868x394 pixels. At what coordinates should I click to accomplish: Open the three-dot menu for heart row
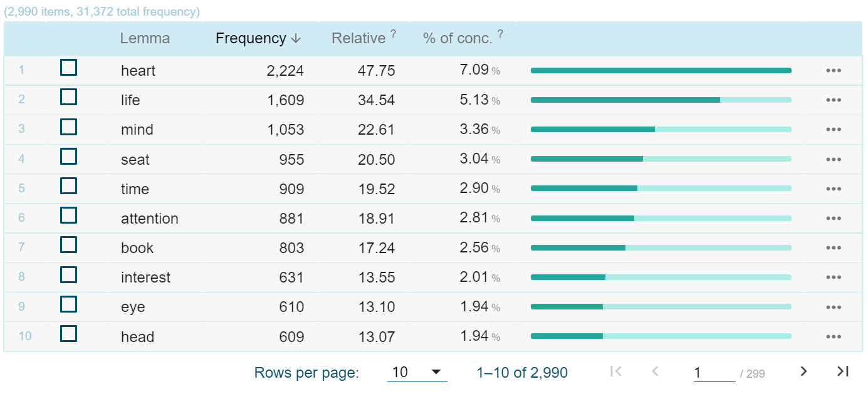tap(833, 71)
